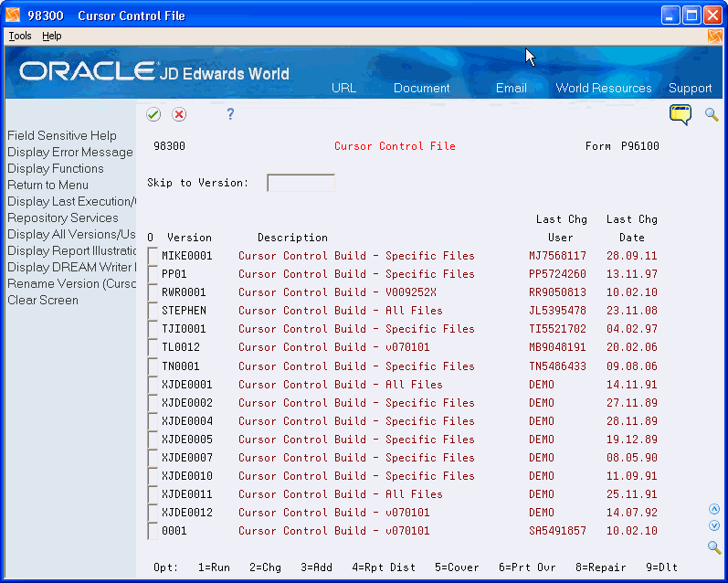This screenshot has height=583, width=728.
Task: Click option field for XJDE0002 row
Action: (x=153, y=403)
